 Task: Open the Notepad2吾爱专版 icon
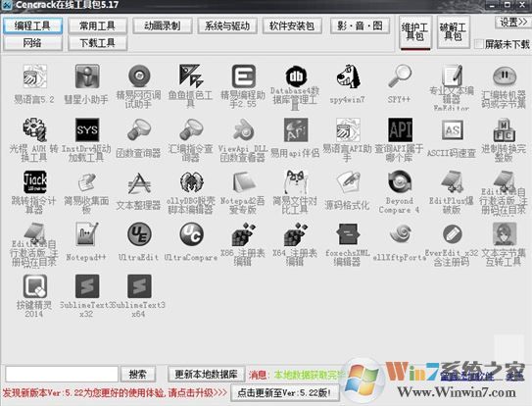point(243,182)
